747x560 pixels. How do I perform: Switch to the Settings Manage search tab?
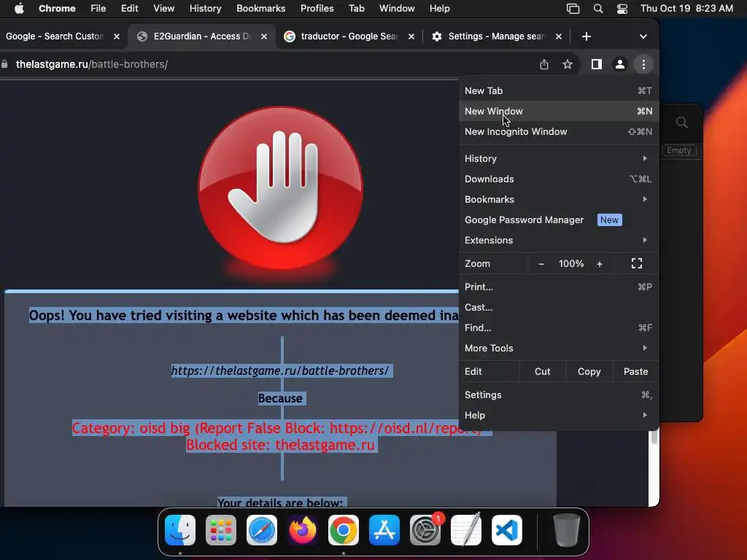[495, 36]
